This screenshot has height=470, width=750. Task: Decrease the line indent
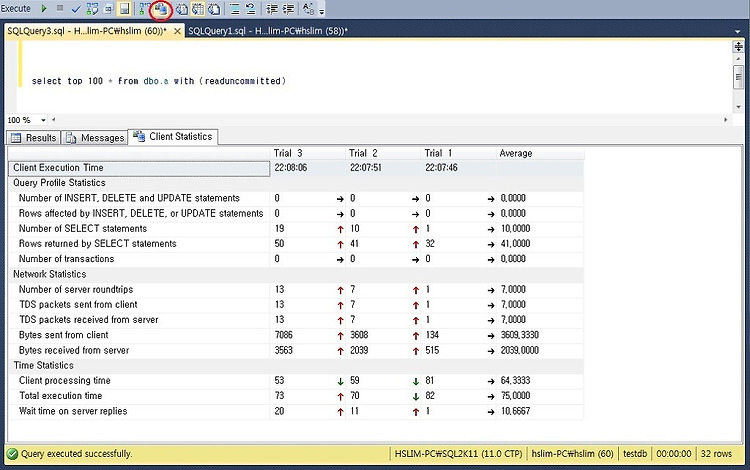tap(272, 9)
